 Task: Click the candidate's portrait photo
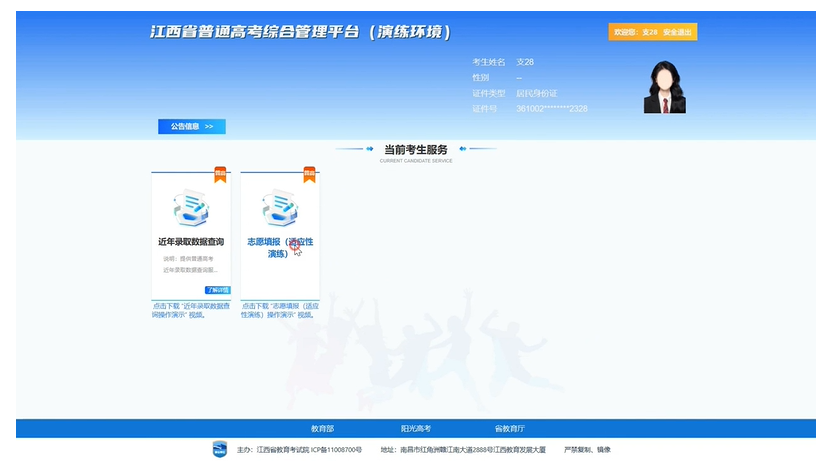[x=664, y=86]
